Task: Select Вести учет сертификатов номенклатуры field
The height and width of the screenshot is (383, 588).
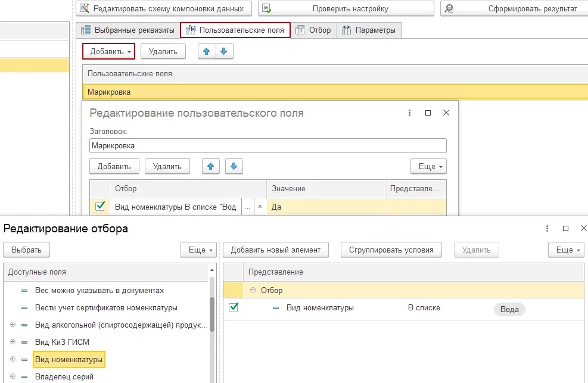Action: tap(106, 308)
